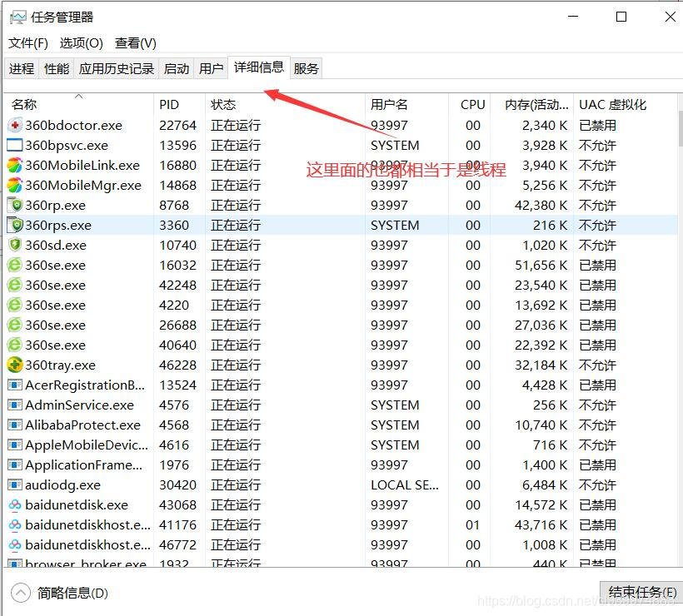Click baidunetdiskhost icon with PID 41176
Viewport: 683px width, 616px height.
coord(15,525)
